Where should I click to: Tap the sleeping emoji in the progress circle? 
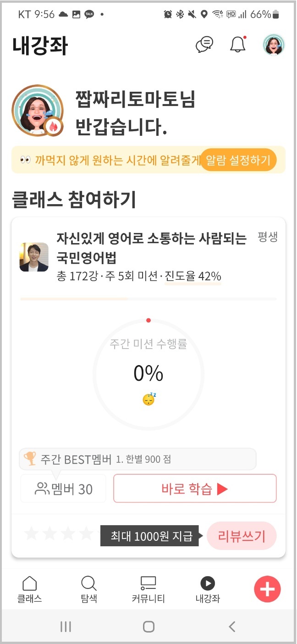148,399
